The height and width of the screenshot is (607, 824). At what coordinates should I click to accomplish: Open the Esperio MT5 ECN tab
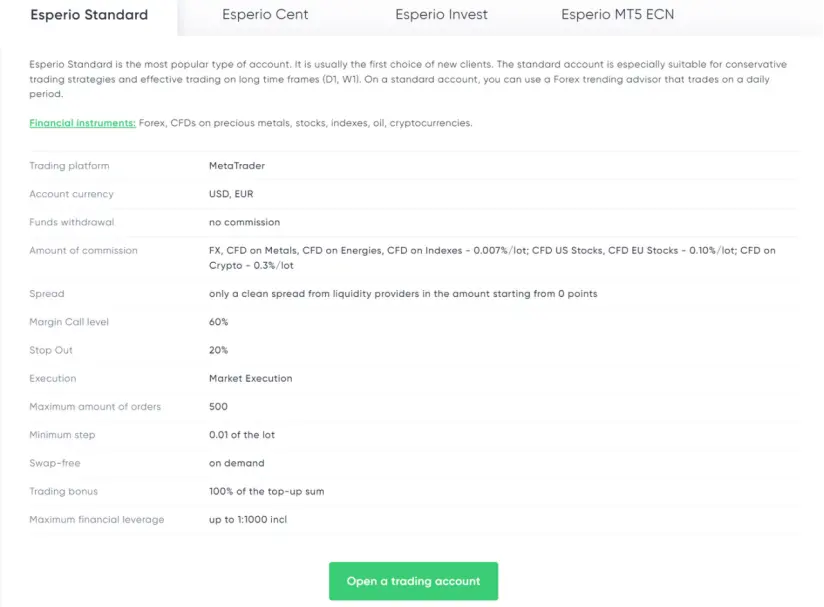(x=617, y=15)
